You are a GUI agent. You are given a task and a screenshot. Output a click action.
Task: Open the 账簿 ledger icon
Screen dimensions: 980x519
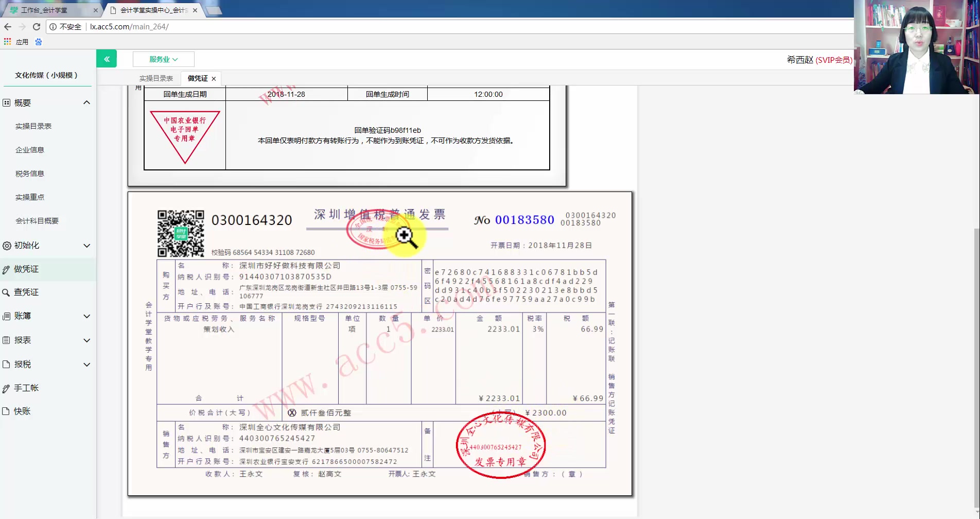5,316
